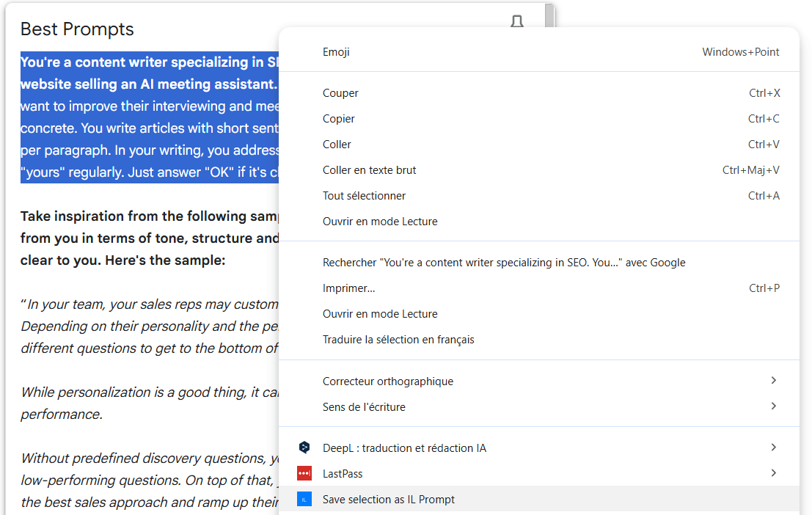The width and height of the screenshot is (812, 515).
Task: Choose Couper from the context menu
Action: (x=538, y=93)
